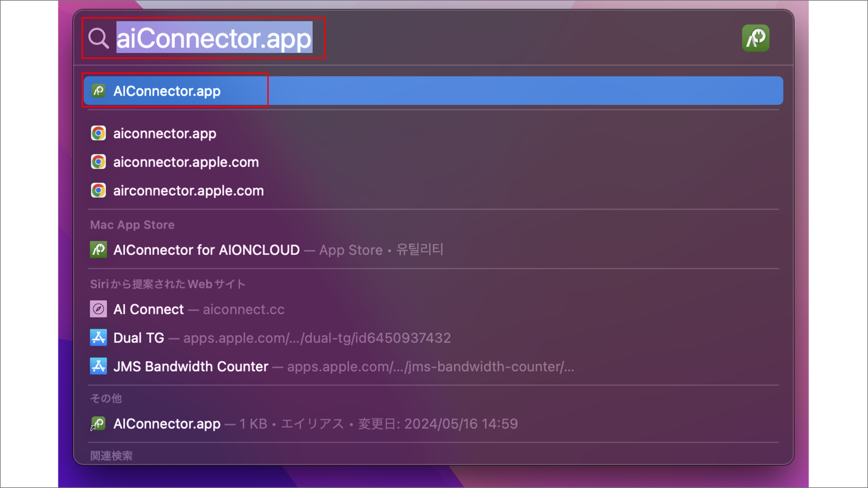Click Chrome icon beside aiconnector.app suggestion
The image size is (868, 488).
click(98, 133)
